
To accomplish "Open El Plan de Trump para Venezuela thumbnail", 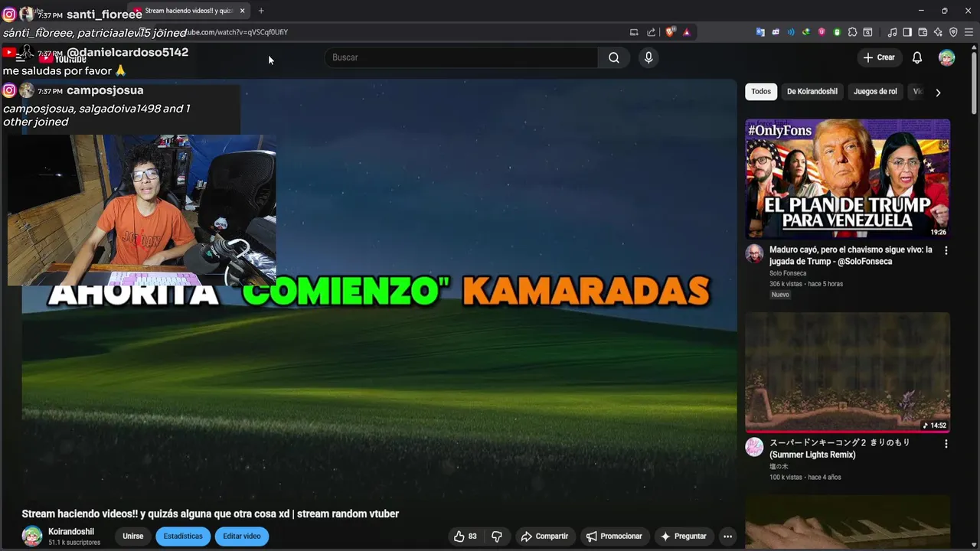I will [848, 178].
